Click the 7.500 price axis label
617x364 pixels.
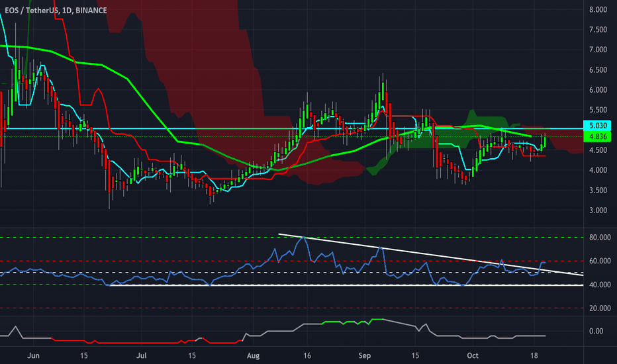coord(598,30)
